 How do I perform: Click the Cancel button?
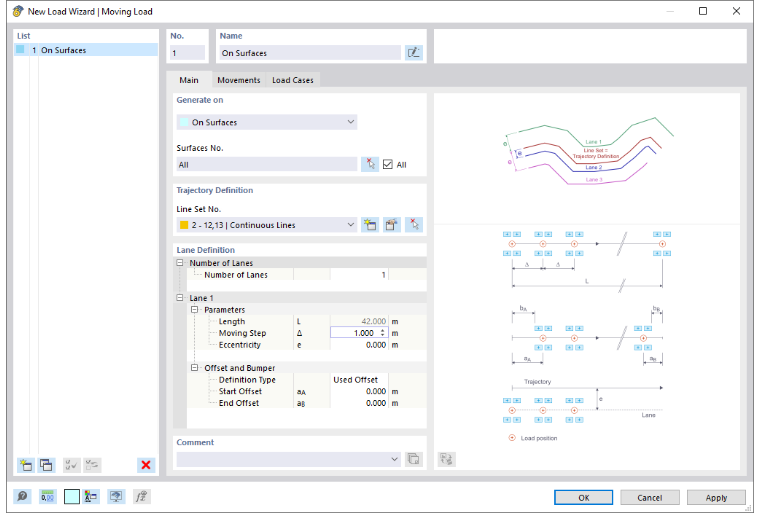[649, 497]
